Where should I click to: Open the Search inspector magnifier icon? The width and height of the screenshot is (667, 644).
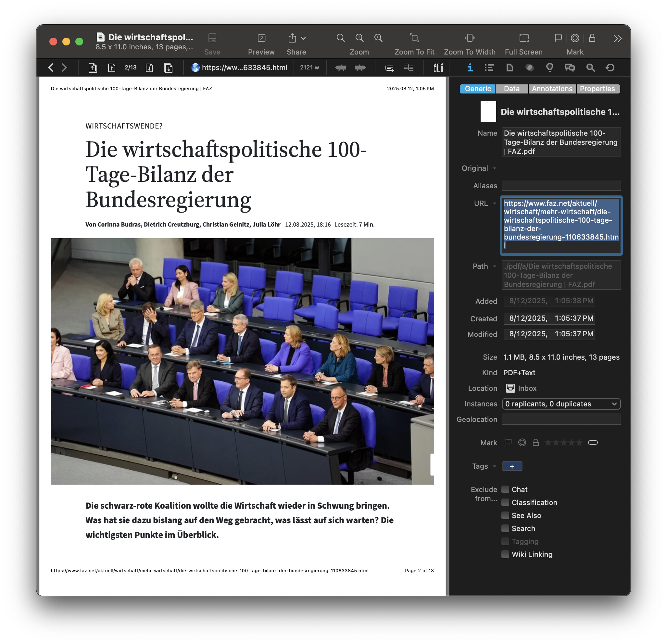(590, 68)
